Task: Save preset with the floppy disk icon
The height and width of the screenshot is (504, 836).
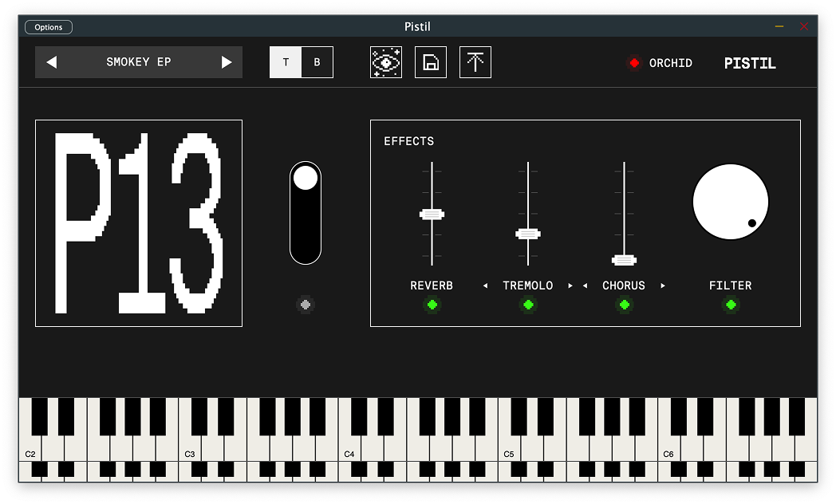Action: [x=431, y=62]
